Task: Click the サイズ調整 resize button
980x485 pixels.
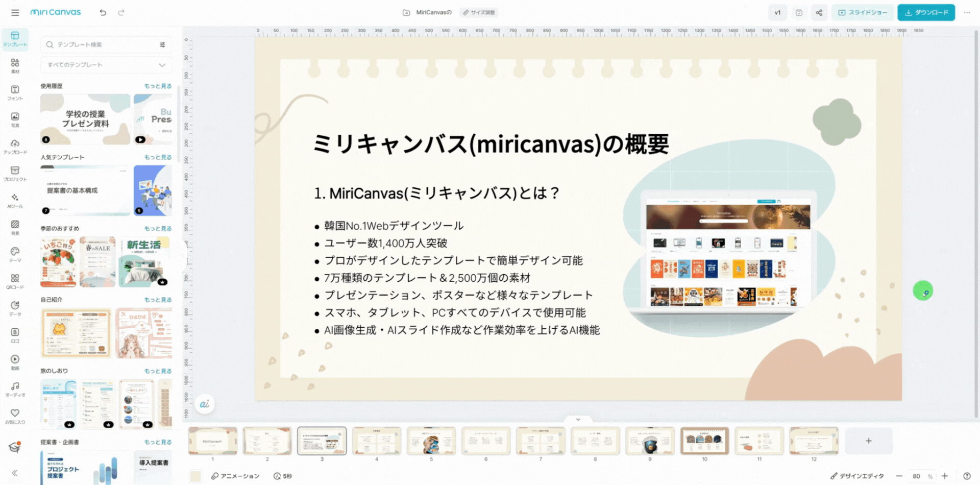Action: 478,13
